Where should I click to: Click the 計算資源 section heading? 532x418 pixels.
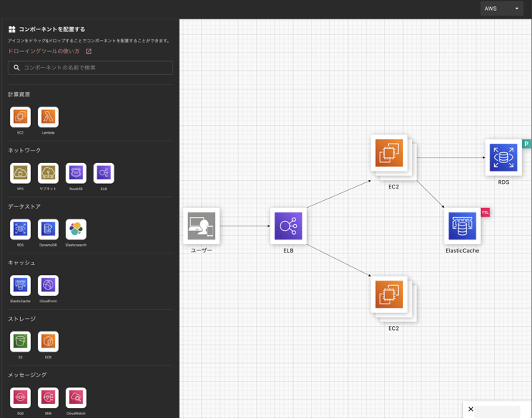coord(19,94)
